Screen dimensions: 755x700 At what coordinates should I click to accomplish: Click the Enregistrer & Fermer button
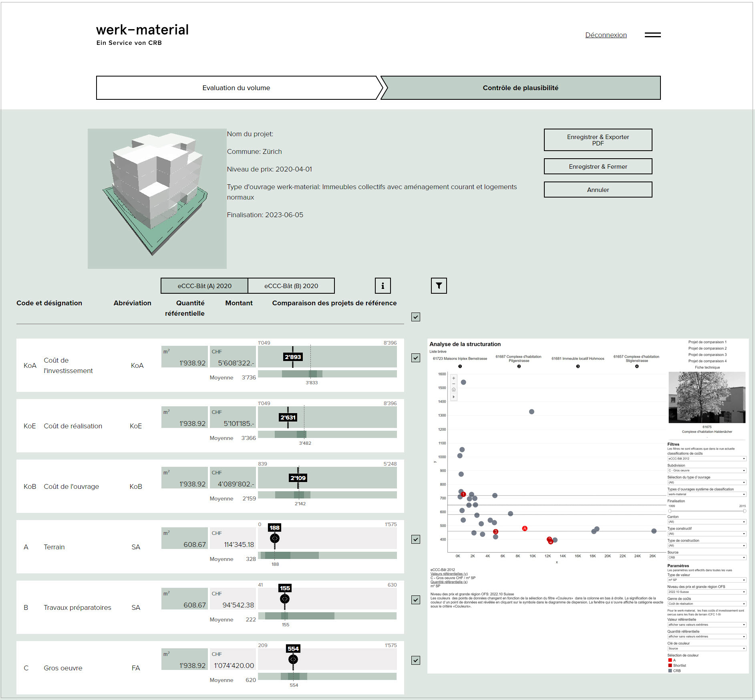[x=598, y=166]
